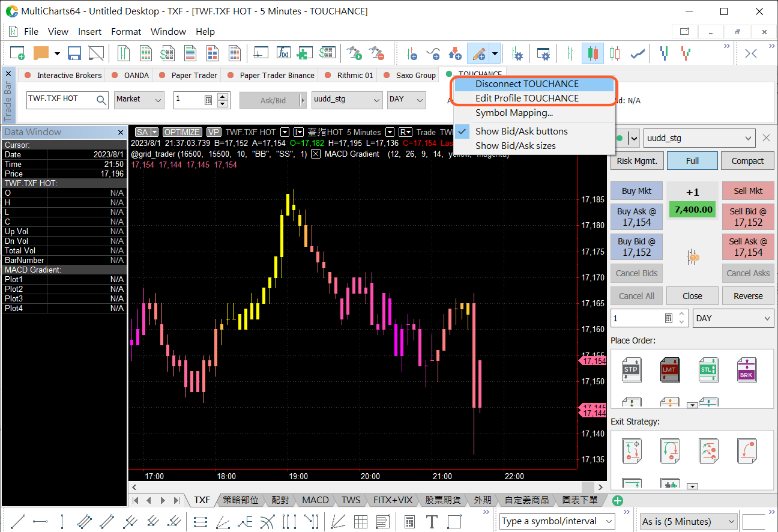The image size is (778, 532).
Task: Choose the Rectangle drawing tool
Action: click(x=454, y=521)
